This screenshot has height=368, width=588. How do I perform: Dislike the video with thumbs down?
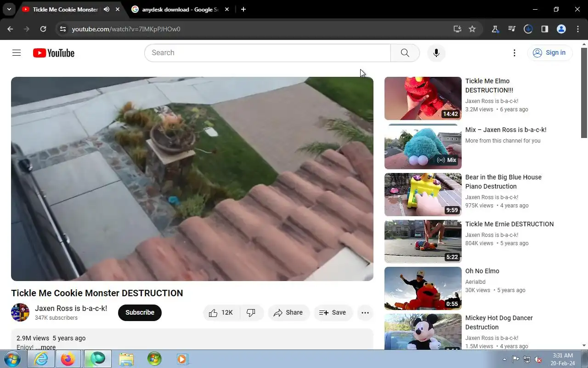click(x=251, y=313)
